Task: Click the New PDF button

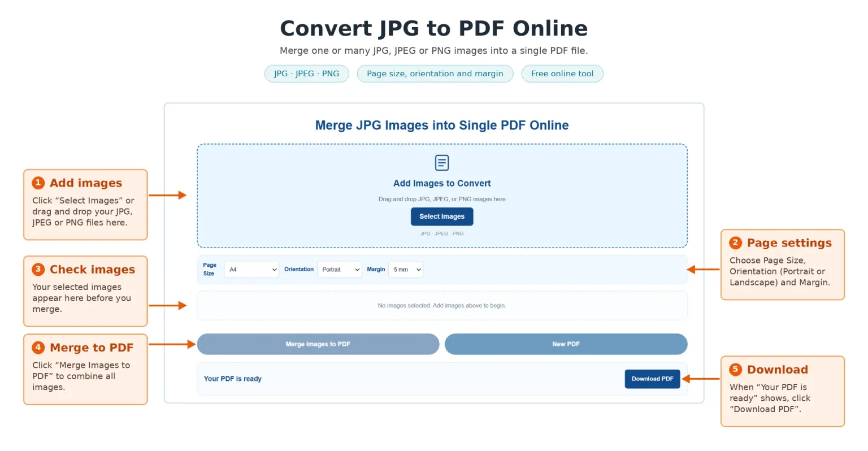Action: click(x=566, y=344)
